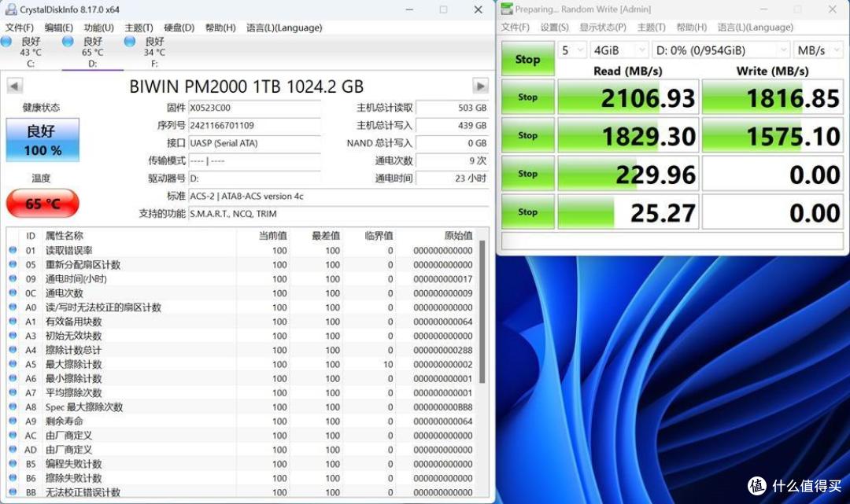This screenshot has width=850, height=504.
Task: Select the F: drive status icon
Action: point(130,42)
